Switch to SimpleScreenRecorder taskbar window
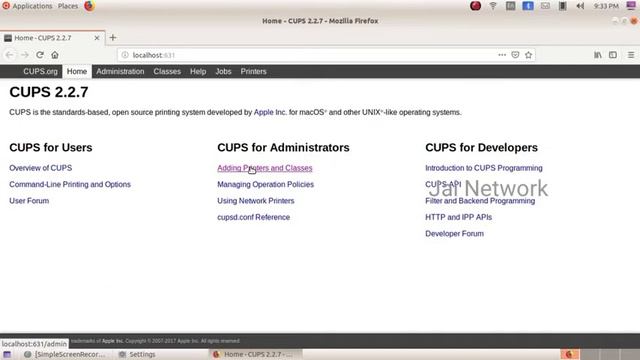Viewport: 640px width, 360px height. (65, 354)
